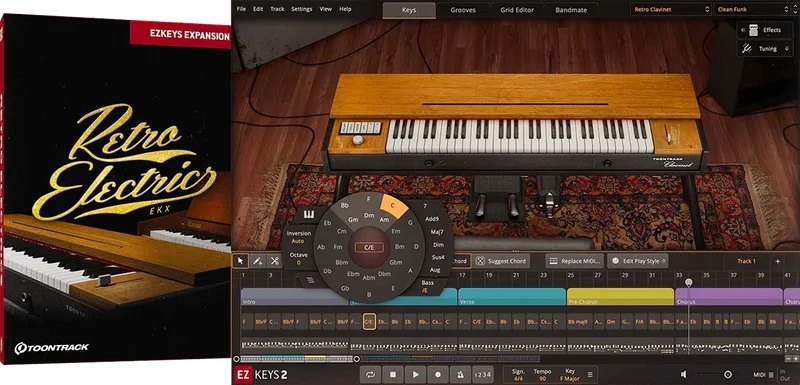
Task: Switch to the Grooves tab
Action: [x=463, y=10]
